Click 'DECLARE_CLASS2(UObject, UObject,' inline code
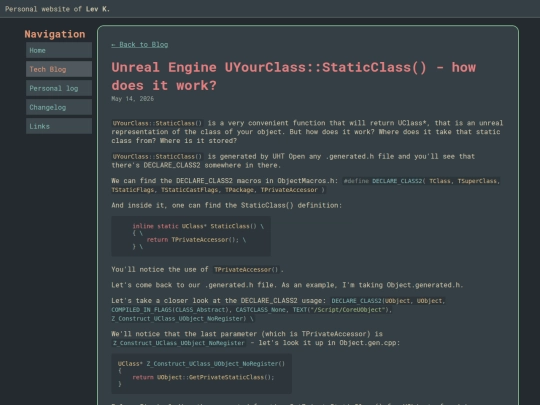This screenshot has width=540, height=405. click(388, 301)
